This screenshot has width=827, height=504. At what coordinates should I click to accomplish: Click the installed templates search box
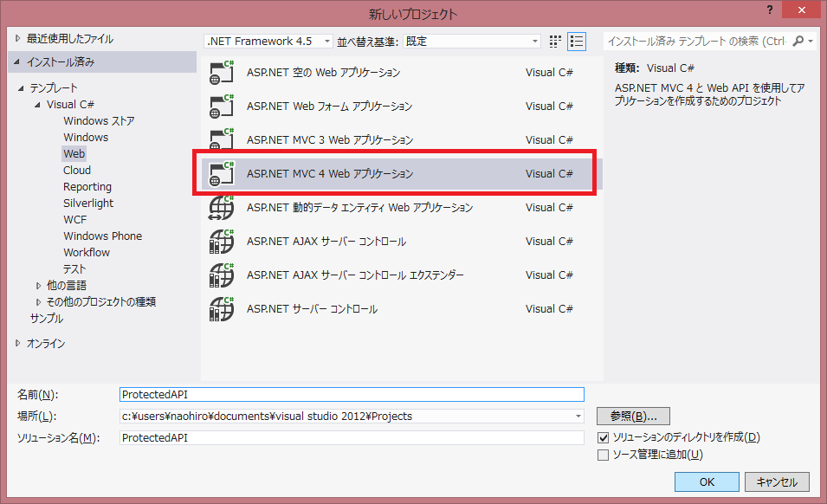[x=696, y=41]
